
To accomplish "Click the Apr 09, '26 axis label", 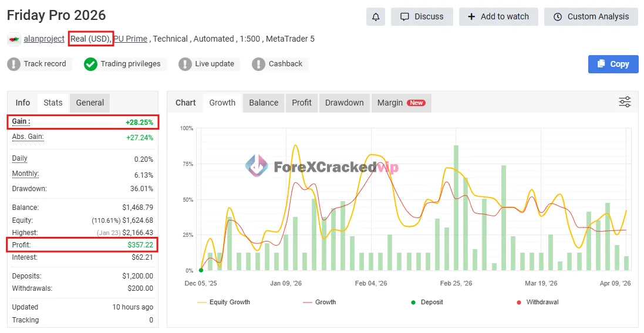I will coord(615,283).
